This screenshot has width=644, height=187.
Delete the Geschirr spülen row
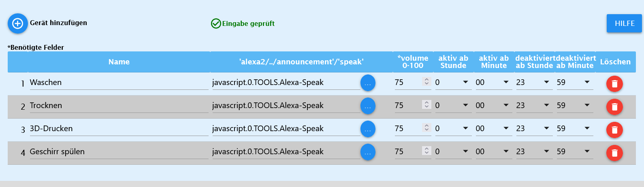pos(614,153)
